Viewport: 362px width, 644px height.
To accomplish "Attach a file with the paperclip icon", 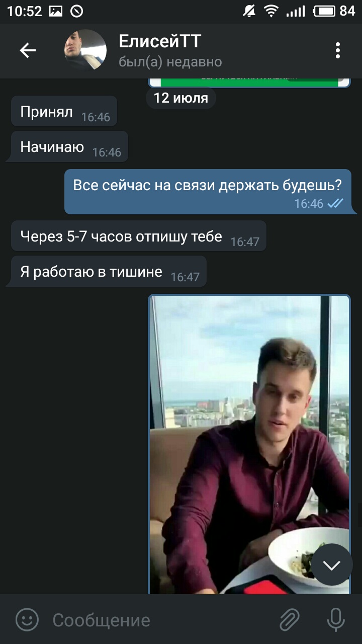I will click(290, 619).
